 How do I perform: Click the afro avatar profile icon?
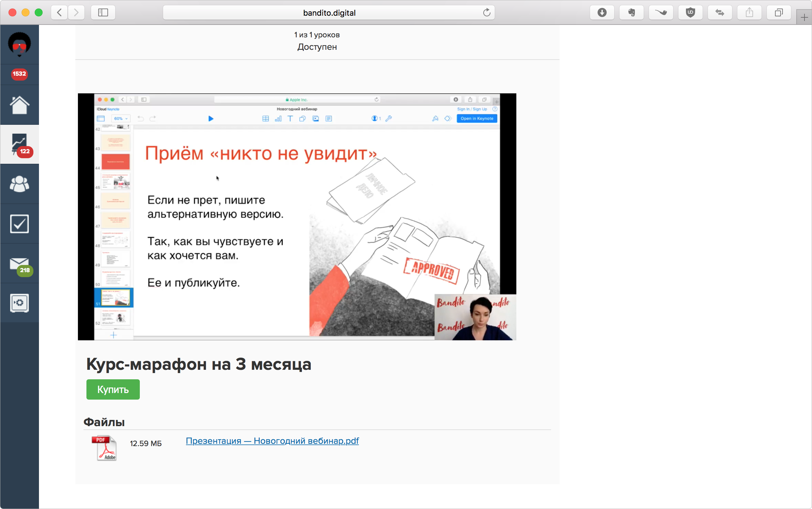coord(20,44)
